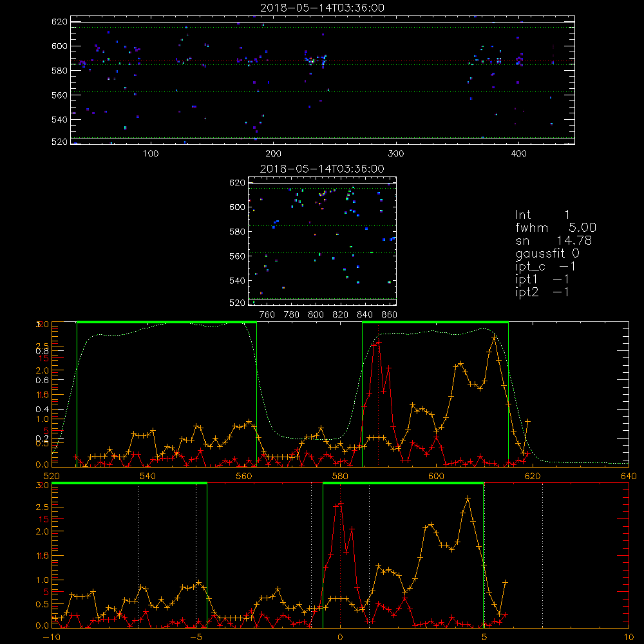
Task: Select the 780 x-axis label of middle plot
Action: click(x=292, y=315)
